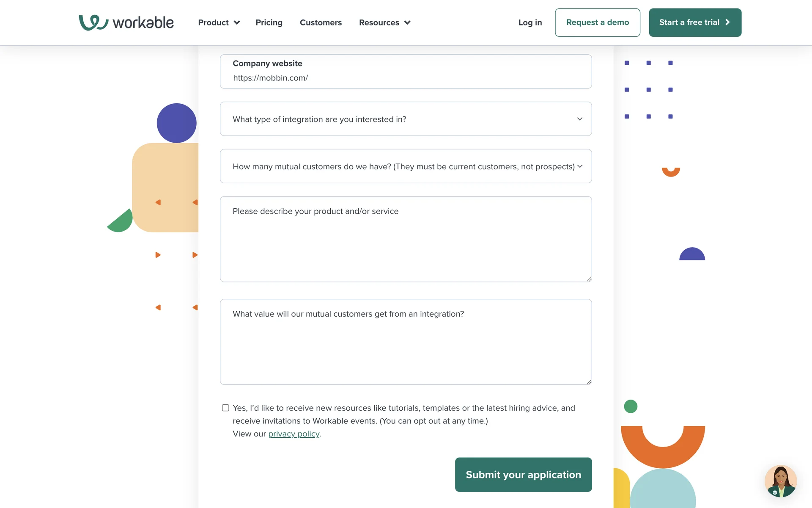Expand the Resources navigation menu
812x508 pixels.
(379, 23)
